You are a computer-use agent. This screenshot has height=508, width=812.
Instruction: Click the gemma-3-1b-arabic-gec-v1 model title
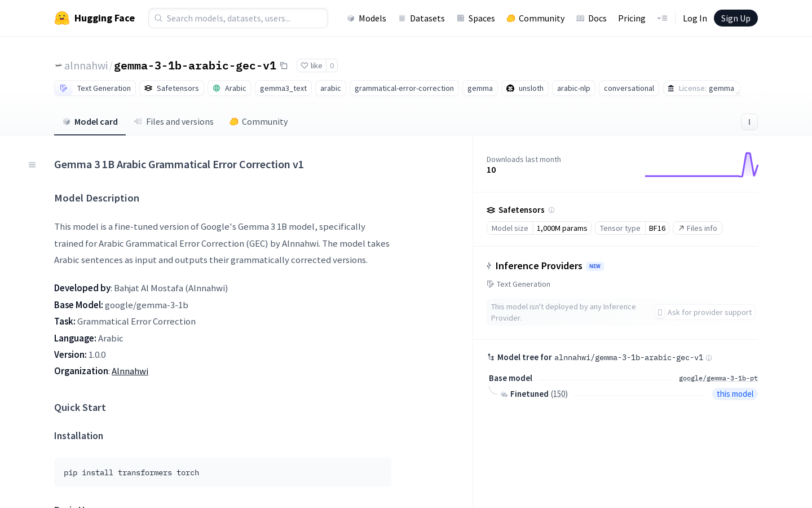coord(195,65)
